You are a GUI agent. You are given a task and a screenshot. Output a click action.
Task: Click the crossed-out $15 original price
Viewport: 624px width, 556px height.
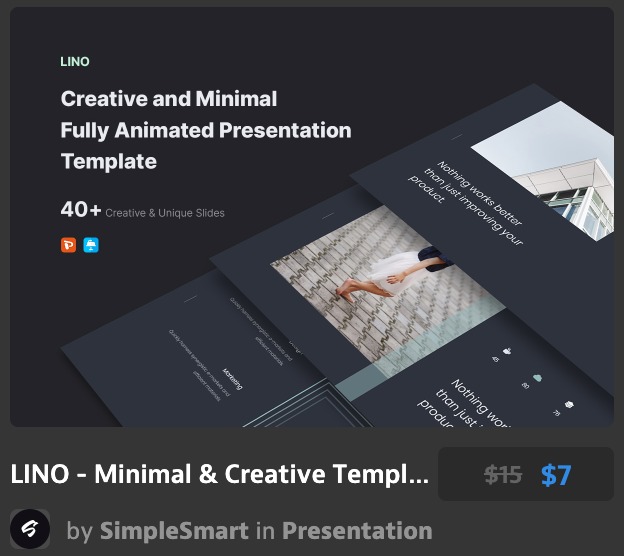click(x=503, y=475)
